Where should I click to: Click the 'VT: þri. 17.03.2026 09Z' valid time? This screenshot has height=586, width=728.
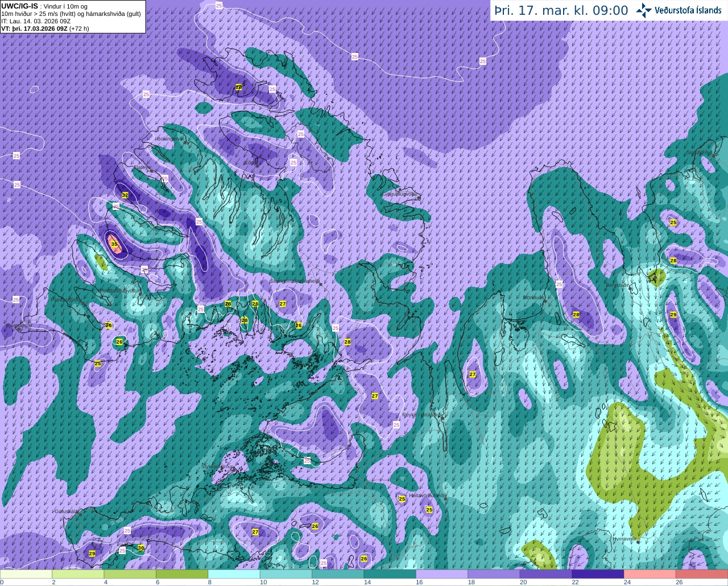(34, 28)
